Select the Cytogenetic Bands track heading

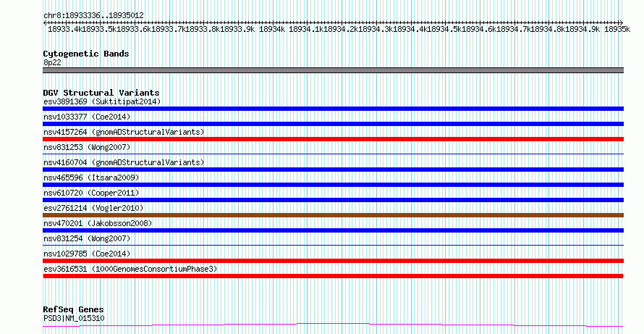click(x=86, y=54)
